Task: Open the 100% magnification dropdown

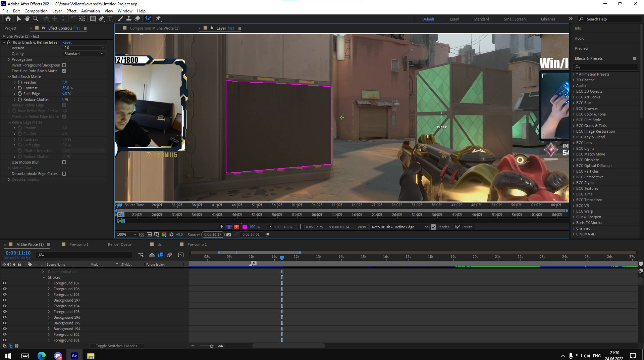Action: click(126, 234)
